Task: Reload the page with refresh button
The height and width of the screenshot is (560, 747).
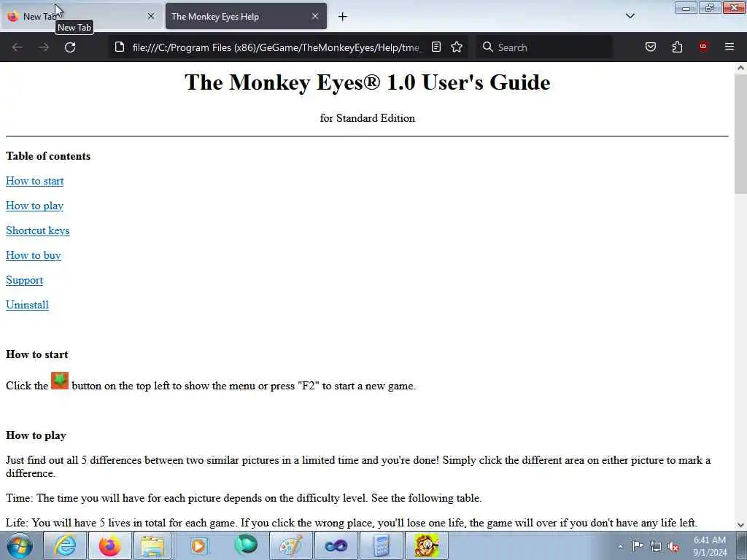Action: (70, 47)
